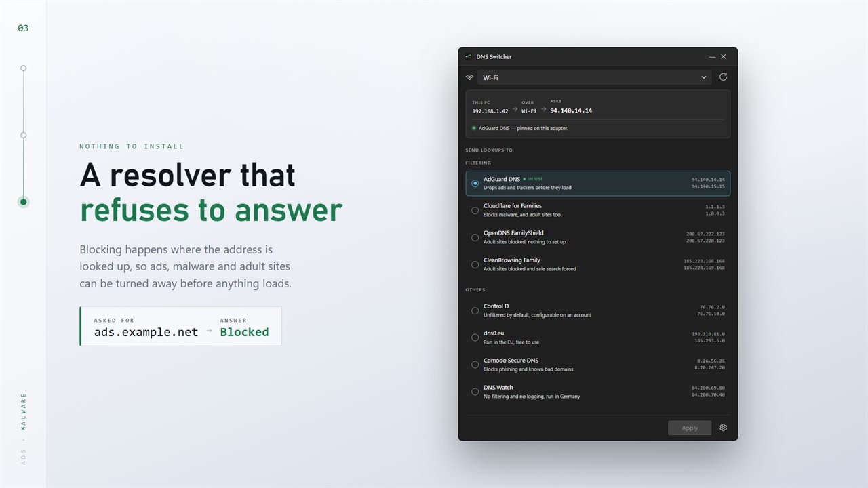Select the Comodo Secure DNS radio button
Viewport: 868px width, 488px height.
click(x=475, y=365)
